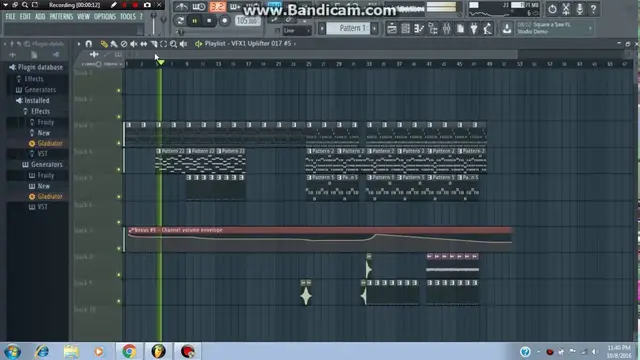The height and width of the screenshot is (360, 640).
Task: Open the Playlist view from main toolbar
Action: [391, 29]
